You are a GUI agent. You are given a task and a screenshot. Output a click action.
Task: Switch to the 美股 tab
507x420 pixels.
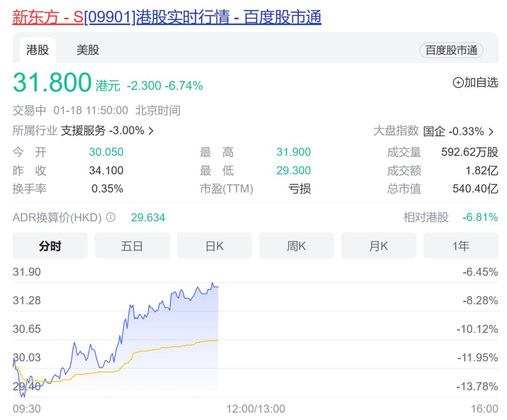[x=87, y=50]
